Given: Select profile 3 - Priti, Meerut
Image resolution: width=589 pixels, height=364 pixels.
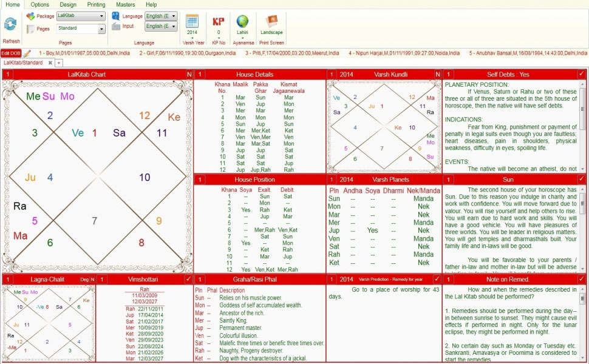Looking at the screenshot, I should click(292, 53).
